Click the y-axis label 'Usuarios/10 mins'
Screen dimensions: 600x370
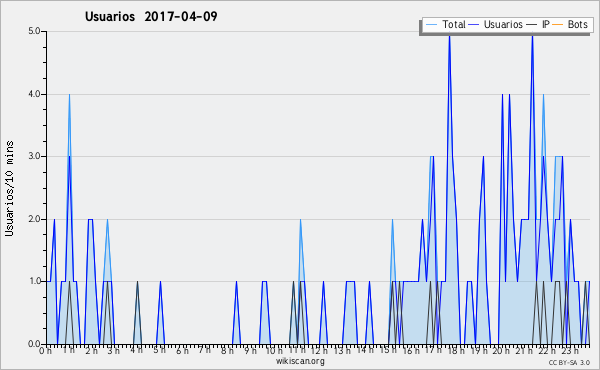[x=10, y=188]
